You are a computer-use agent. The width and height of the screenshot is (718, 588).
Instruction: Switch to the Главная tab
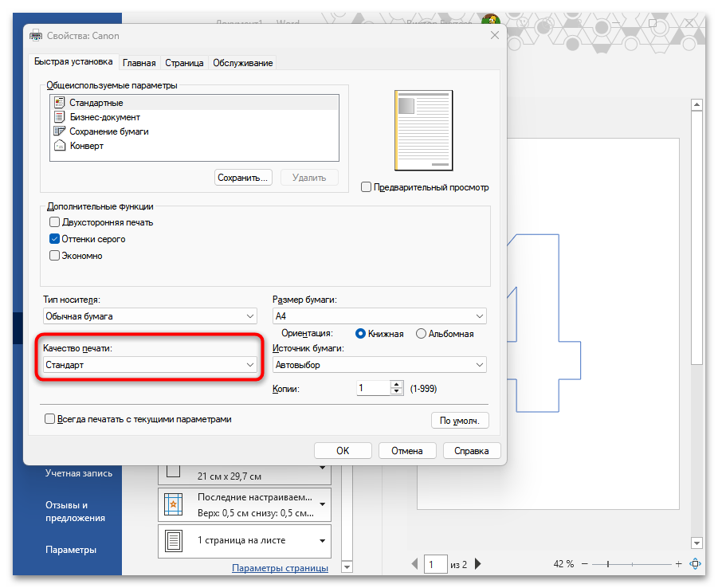point(139,63)
